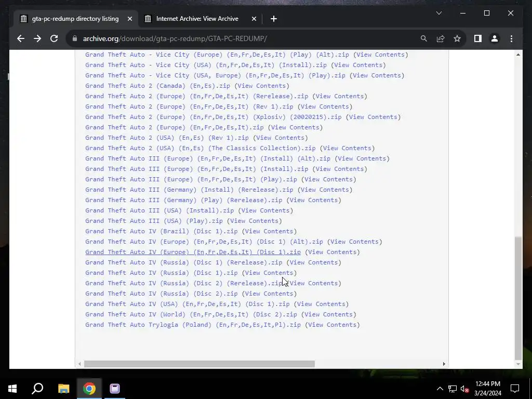Click the horizontal scrollbar thumb of listing

tap(199, 364)
